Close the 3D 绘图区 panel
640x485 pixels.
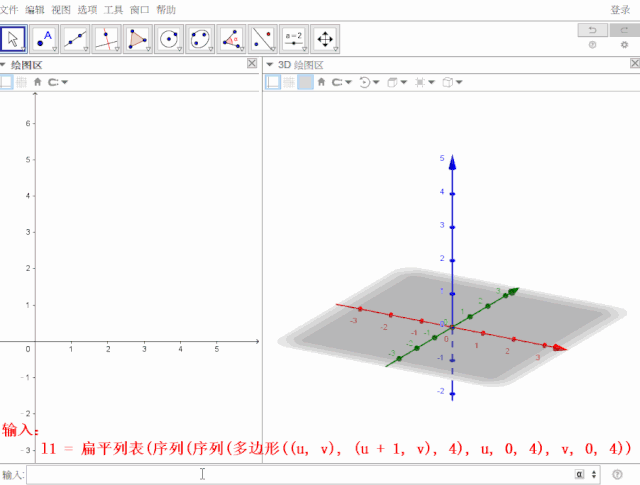(x=635, y=63)
